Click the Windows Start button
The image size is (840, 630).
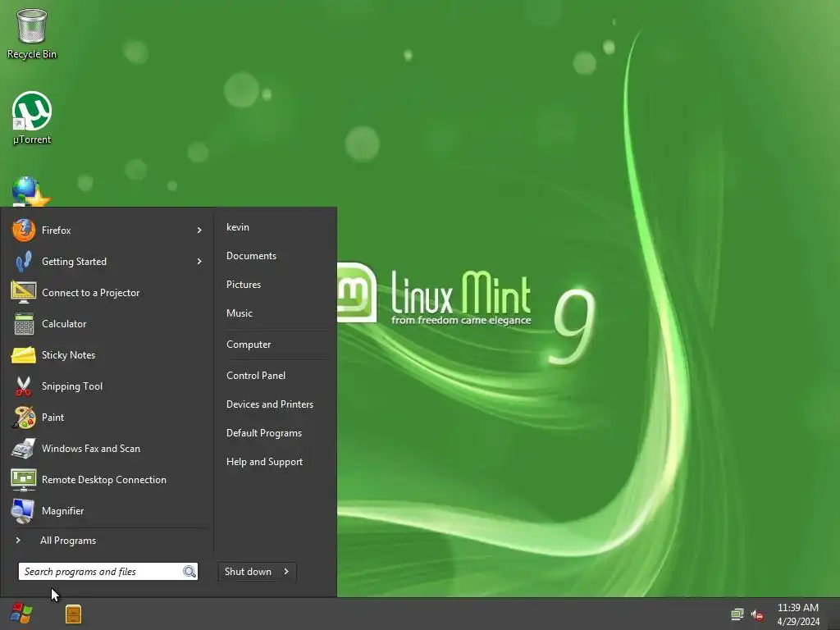(21, 614)
